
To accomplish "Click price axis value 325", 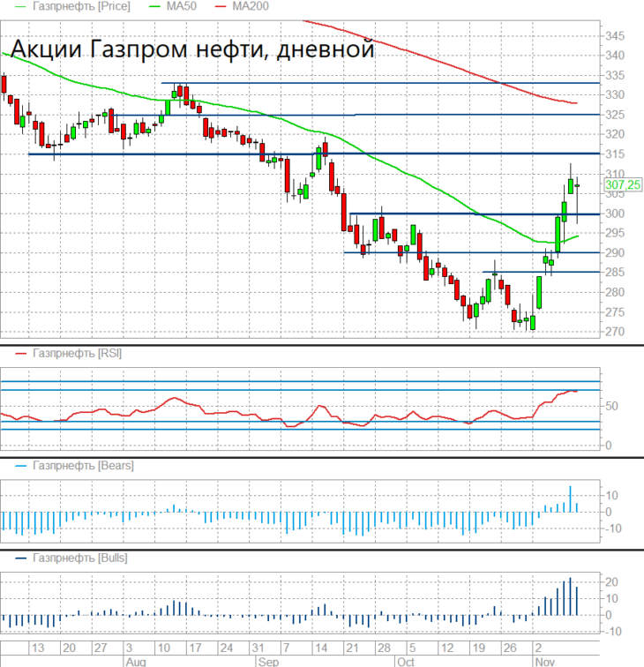I will point(615,115).
